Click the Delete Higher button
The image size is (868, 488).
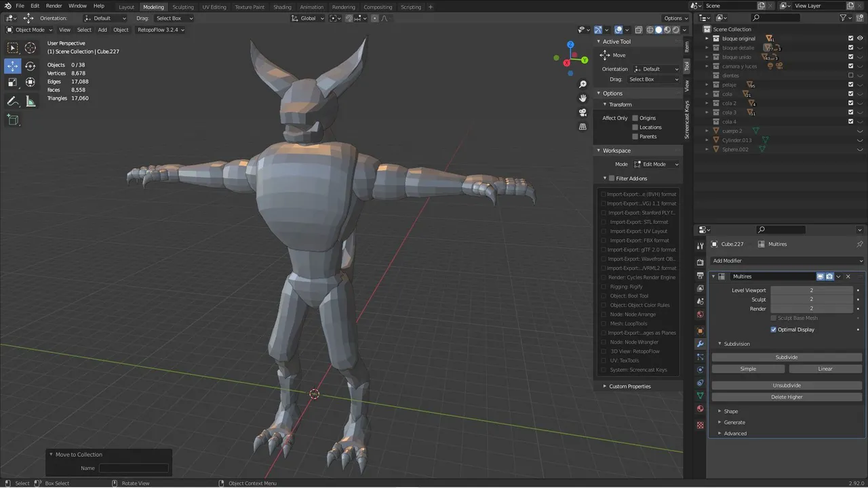click(787, 397)
